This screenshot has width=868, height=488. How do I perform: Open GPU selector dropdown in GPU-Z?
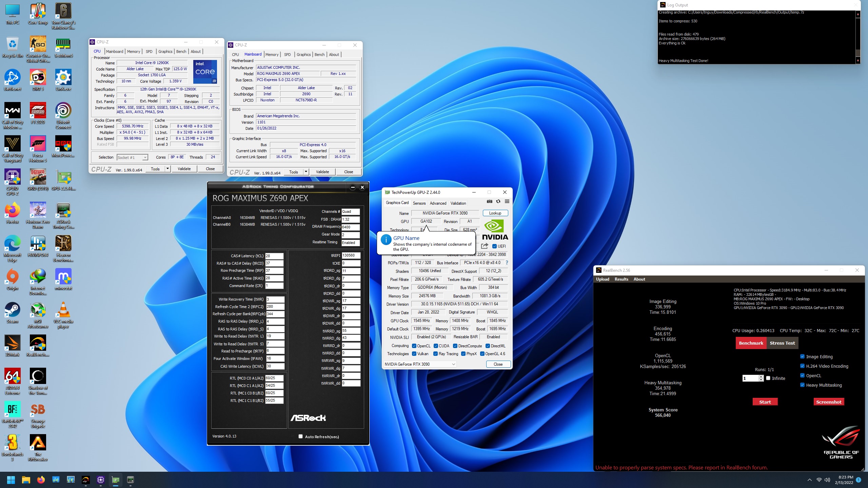420,364
